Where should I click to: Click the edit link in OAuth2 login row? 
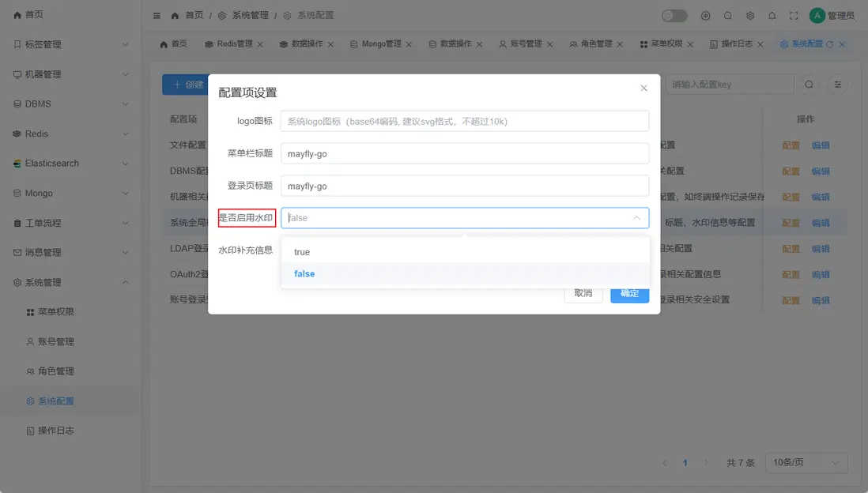point(821,275)
